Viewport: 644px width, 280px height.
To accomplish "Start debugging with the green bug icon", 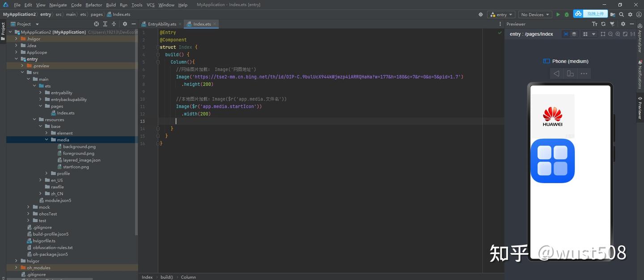I will point(567,14).
